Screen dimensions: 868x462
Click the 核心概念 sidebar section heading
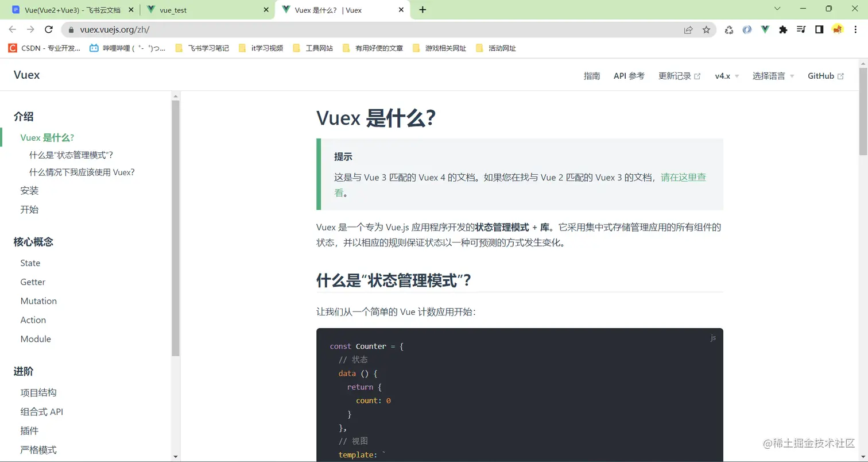click(x=33, y=242)
